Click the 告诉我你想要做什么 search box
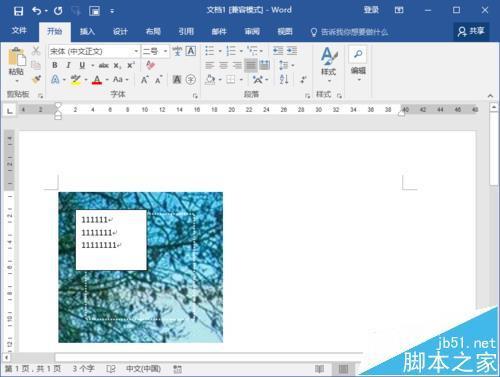 point(349,32)
